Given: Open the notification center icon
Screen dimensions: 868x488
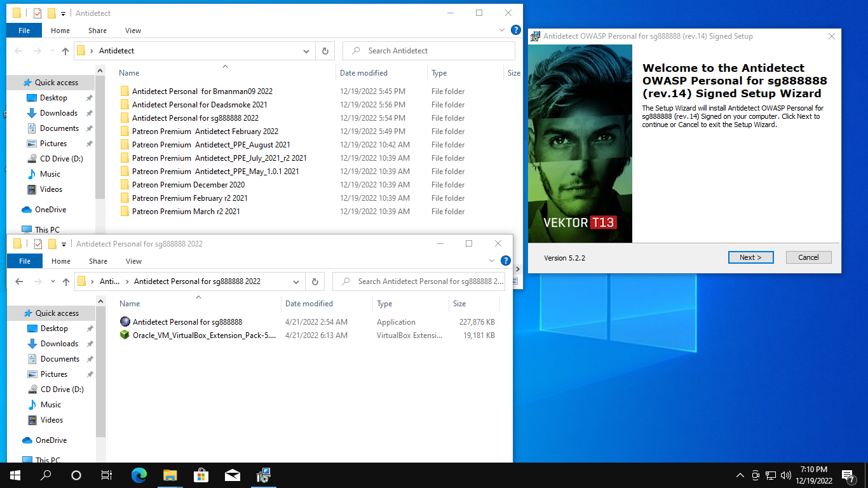Looking at the screenshot, I should pos(848,475).
